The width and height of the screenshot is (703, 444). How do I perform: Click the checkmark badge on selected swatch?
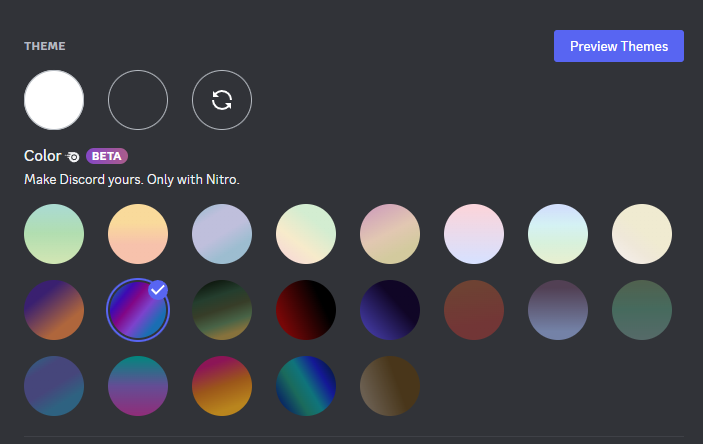tap(158, 290)
